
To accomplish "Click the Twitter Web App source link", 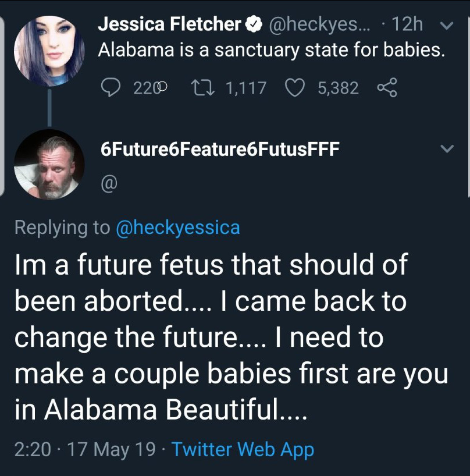I will [243, 450].
